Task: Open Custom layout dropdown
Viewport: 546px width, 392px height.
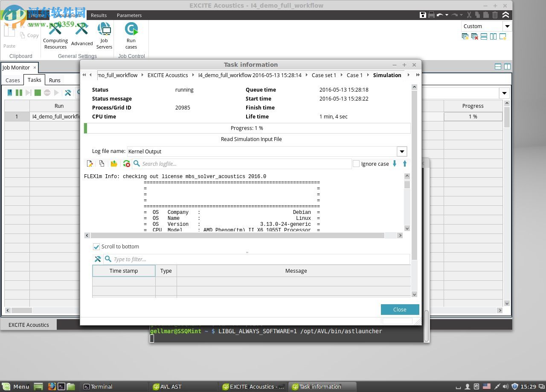Action: click(507, 26)
